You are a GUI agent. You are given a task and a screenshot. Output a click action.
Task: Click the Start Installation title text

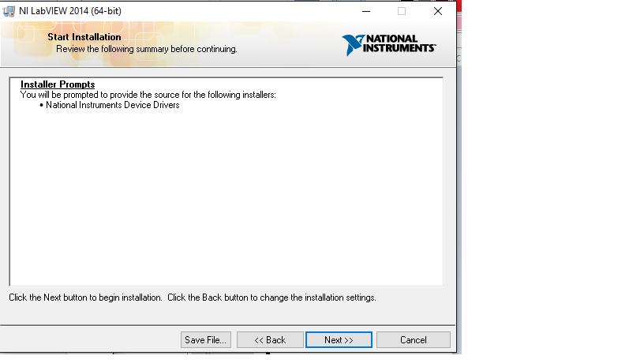coord(84,37)
